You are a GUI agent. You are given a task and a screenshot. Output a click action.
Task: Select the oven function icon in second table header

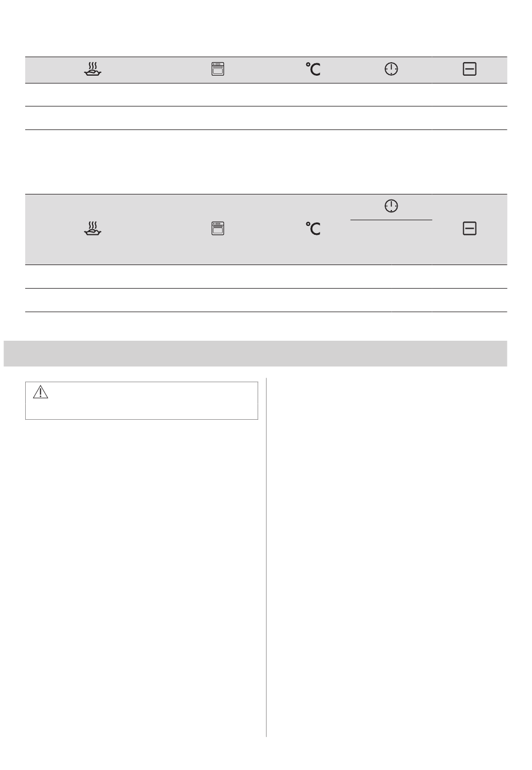click(218, 229)
